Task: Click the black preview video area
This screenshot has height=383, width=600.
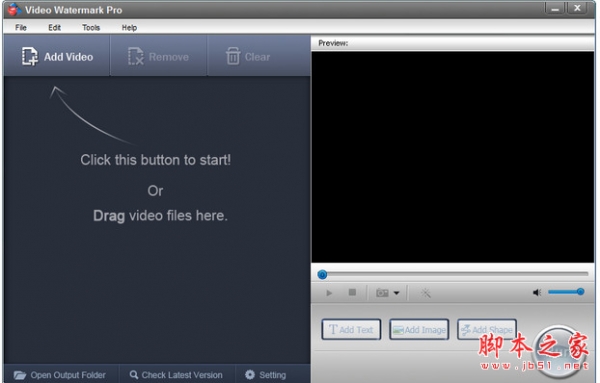Action: (453, 157)
